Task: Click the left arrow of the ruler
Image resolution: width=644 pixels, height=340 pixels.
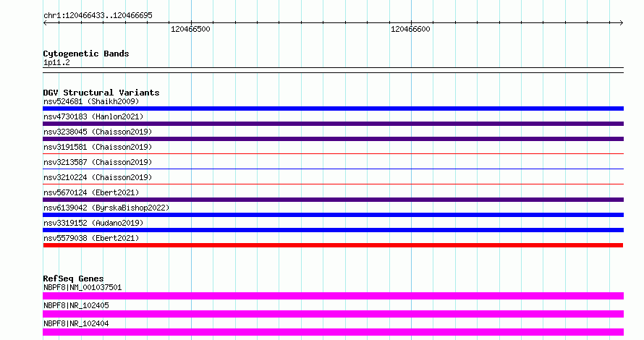Action: tap(45, 23)
